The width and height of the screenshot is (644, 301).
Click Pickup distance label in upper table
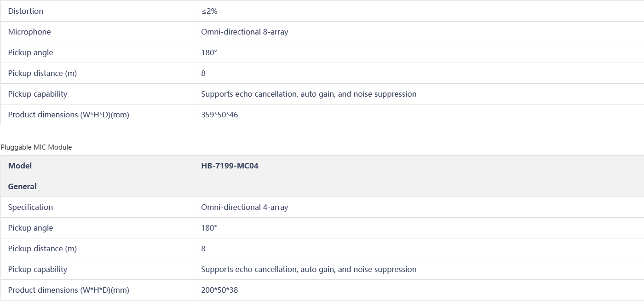click(42, 73)
